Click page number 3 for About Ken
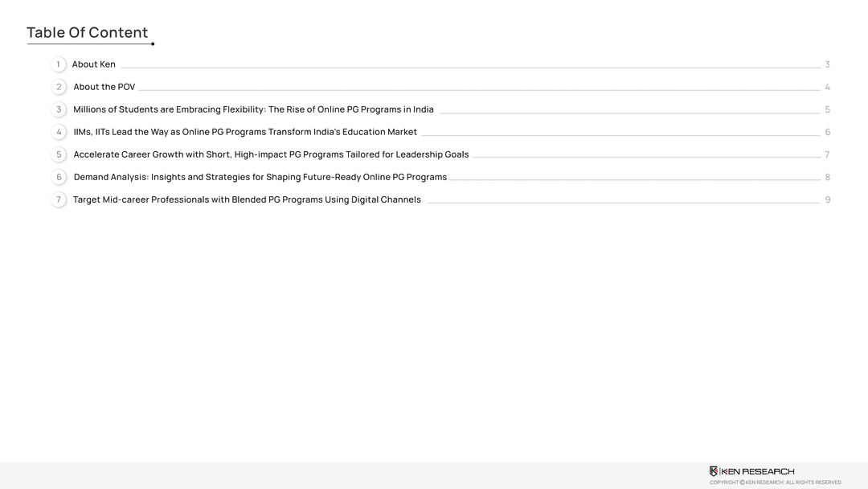868x489 pixels. tap(827, 64)
